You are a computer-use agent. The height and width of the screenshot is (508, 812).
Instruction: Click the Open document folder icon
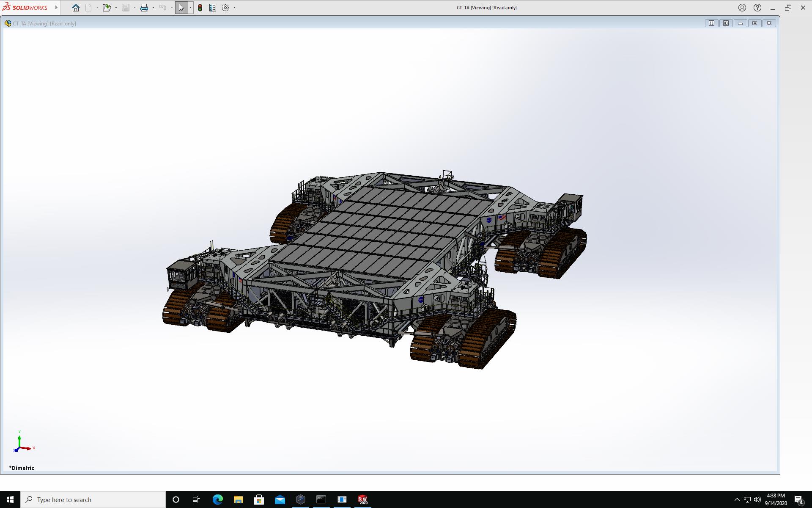click(106, 8)
